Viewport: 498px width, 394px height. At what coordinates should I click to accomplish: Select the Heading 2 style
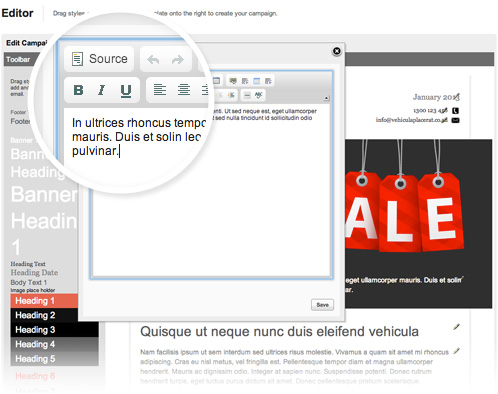click(x=44, y=315)
